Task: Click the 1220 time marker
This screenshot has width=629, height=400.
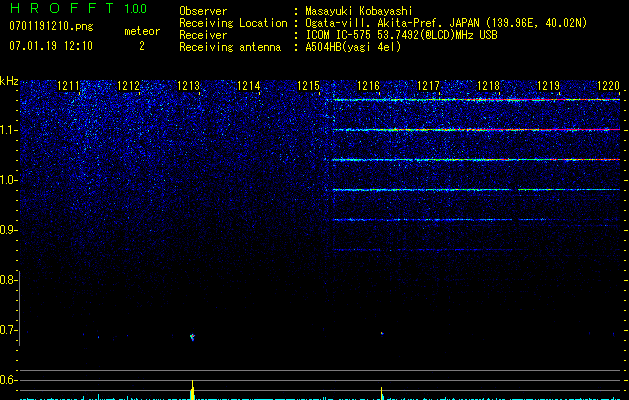Action: [609, 86]
